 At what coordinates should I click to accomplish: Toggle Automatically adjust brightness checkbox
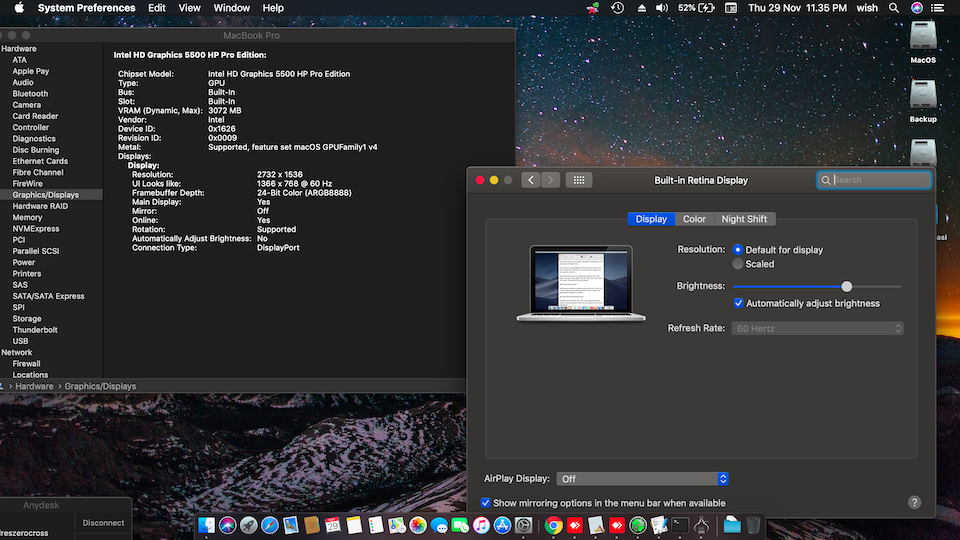[x=738, y=303]
